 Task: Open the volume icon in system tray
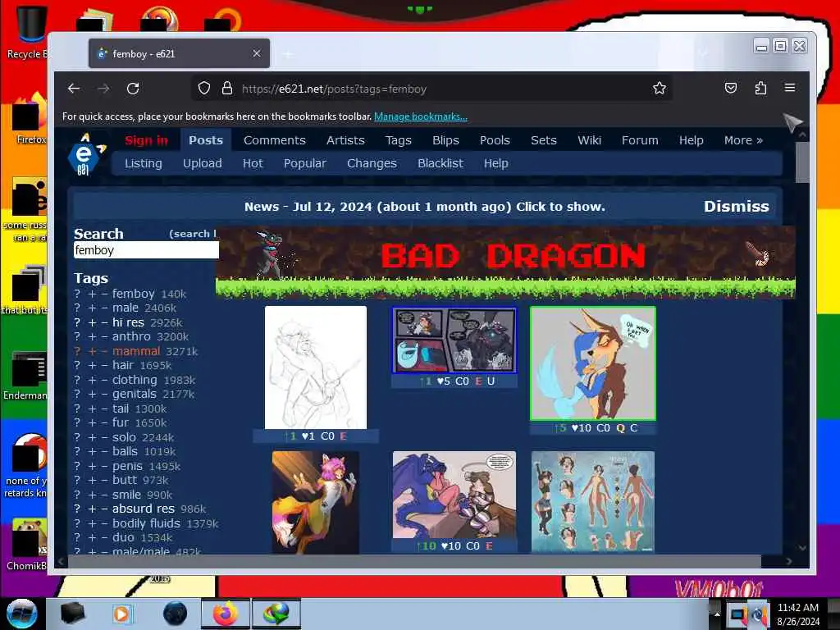759,614
